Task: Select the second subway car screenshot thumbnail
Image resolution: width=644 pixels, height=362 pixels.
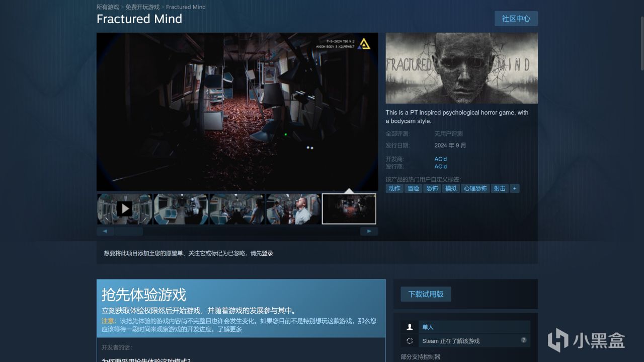Action: pos(181,209)
